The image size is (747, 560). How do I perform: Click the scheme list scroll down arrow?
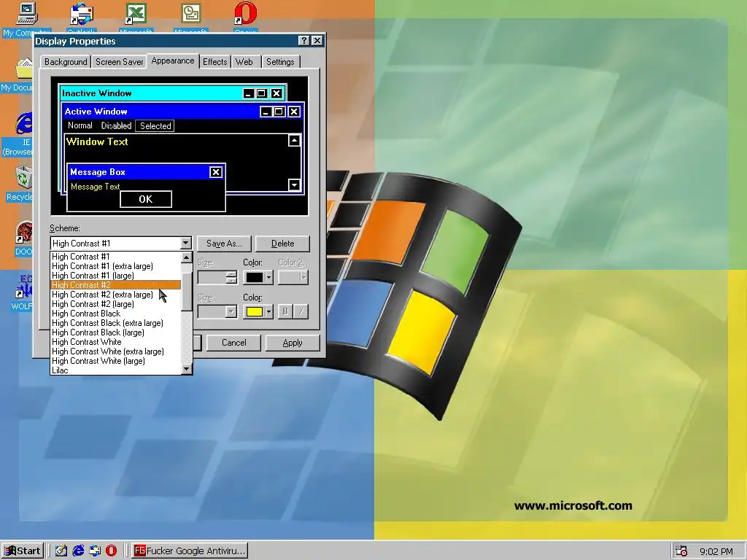tap(187, 368)
